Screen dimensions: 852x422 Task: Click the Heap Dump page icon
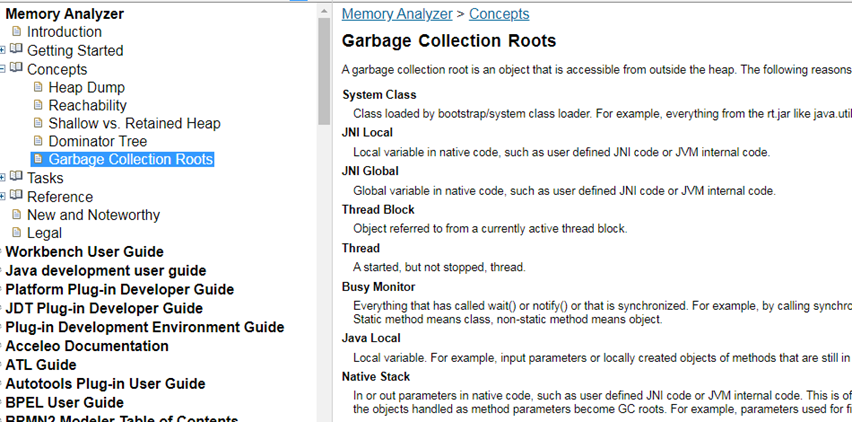[38, 87]
